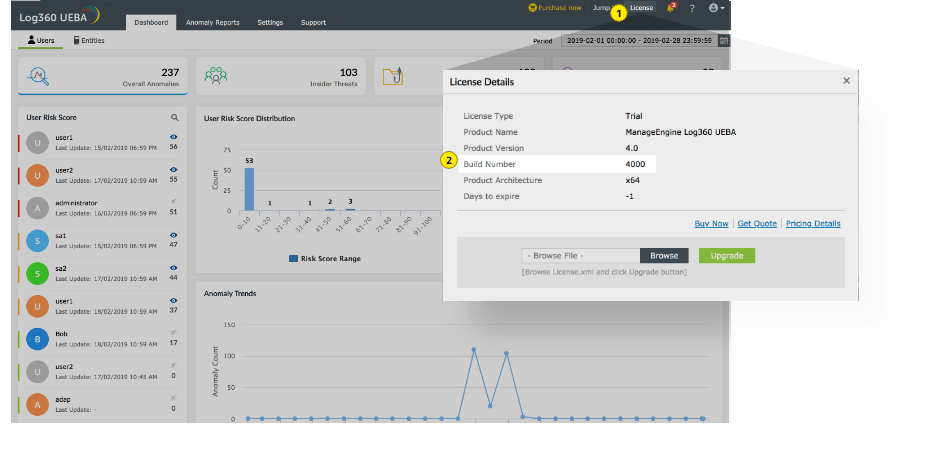The image size is (934, 463).
Task: Click the User Risk Score Distribution title
Action: (250, 119)
